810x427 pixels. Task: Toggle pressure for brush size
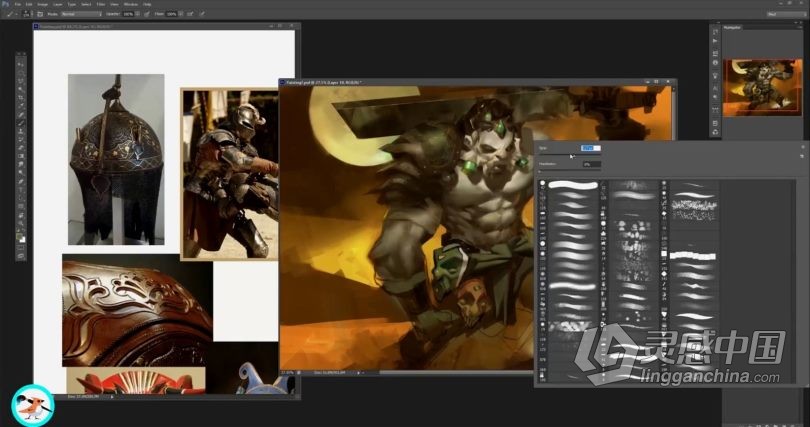coord(202,14)
